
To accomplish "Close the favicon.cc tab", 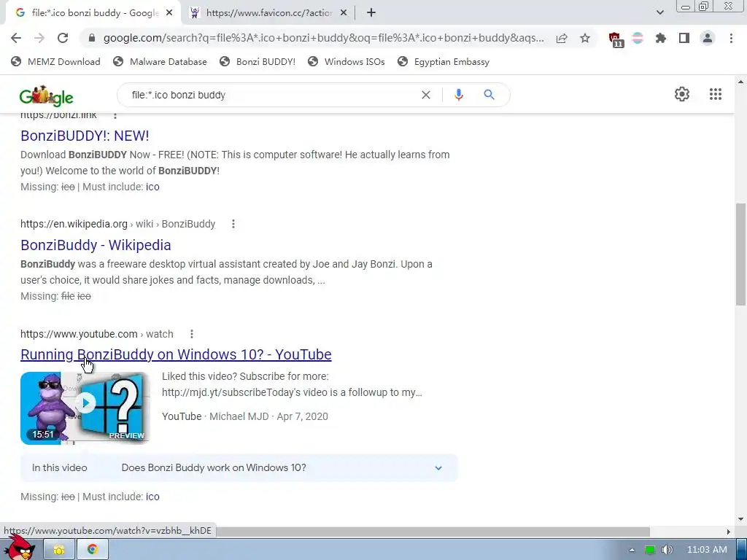I will (x=343, y=13).
